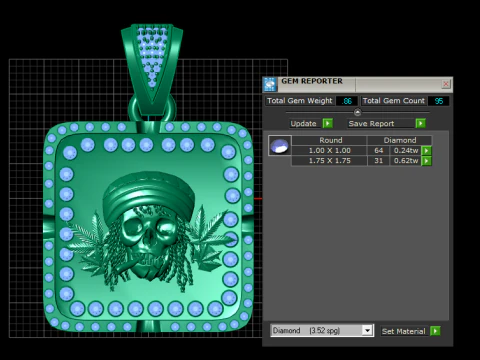The width and height of the screenshot is (480, 360).
Task: Click the skull relief on the pendant
Action: (x=148, y=233)
